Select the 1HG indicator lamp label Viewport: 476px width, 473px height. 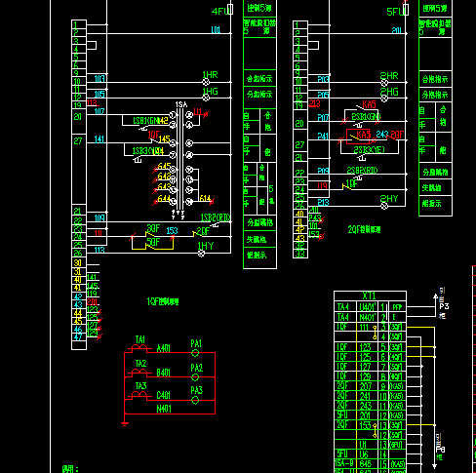[x=210, y=92]
